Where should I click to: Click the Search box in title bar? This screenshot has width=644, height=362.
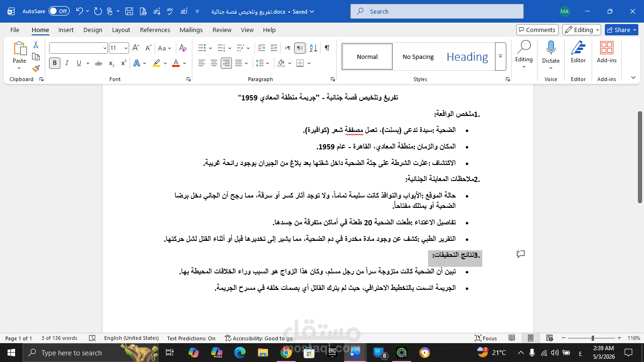[x=437, y=11]
